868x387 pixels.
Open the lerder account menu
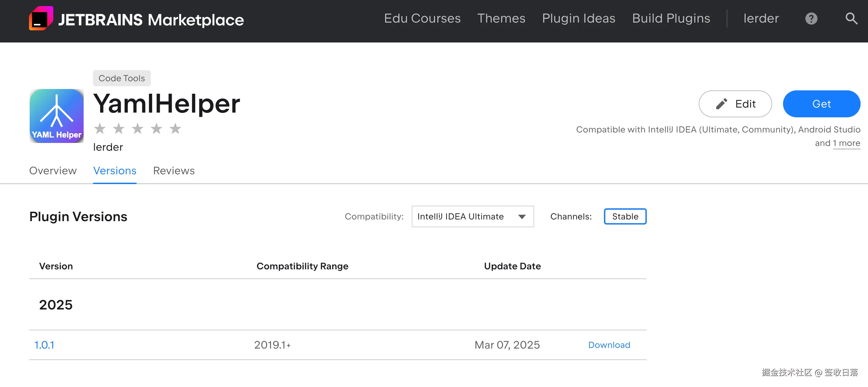pyautogui.click(x=761, y=19)
